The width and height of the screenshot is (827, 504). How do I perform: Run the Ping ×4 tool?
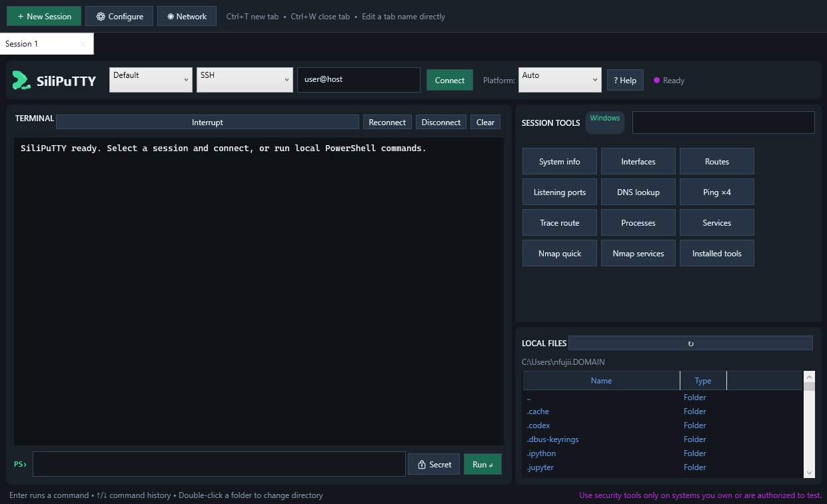point(717,192)
